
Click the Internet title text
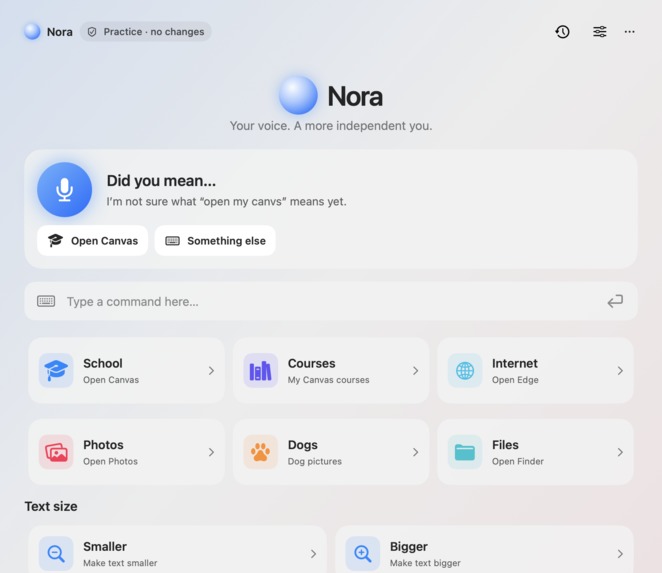click(515, 363)
